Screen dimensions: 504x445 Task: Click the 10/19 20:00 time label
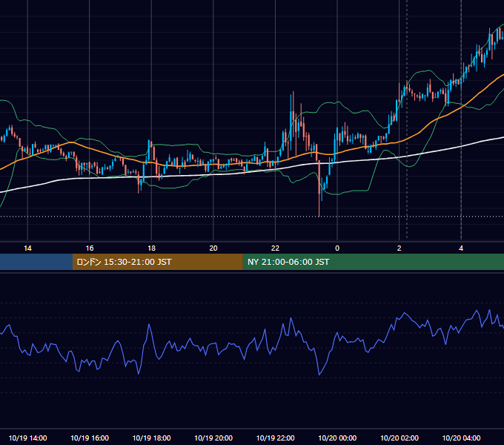(x=213, y=438)
